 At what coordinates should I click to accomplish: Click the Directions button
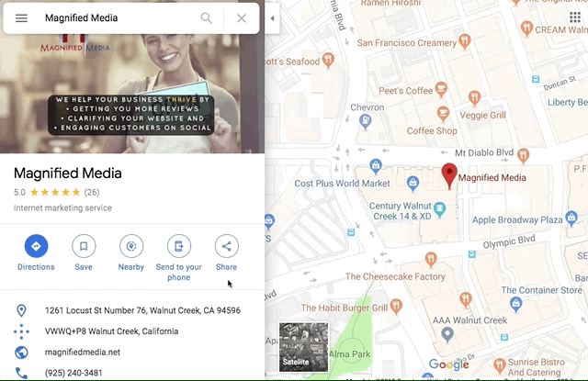pyautogui.click(x=36, y=247)
